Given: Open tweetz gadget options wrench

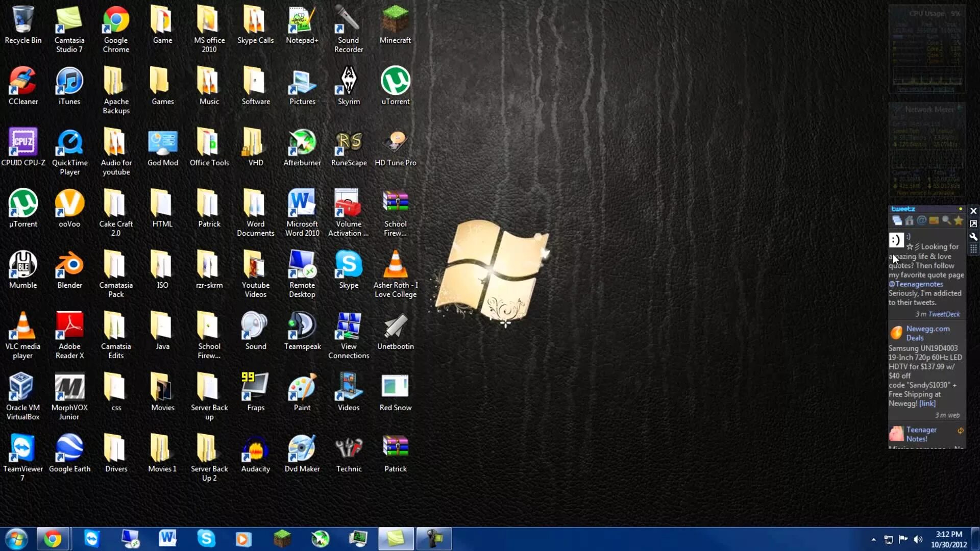Looking at the screenshot, I should click(973, 237).
